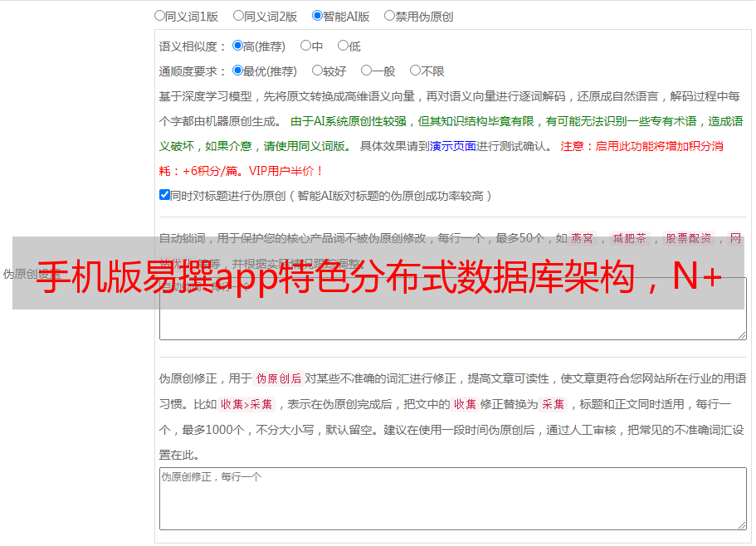Set 通顺度要求 to 最优(推荐)
Viewport: 756px width, 546px height.
tap(237, 71)
